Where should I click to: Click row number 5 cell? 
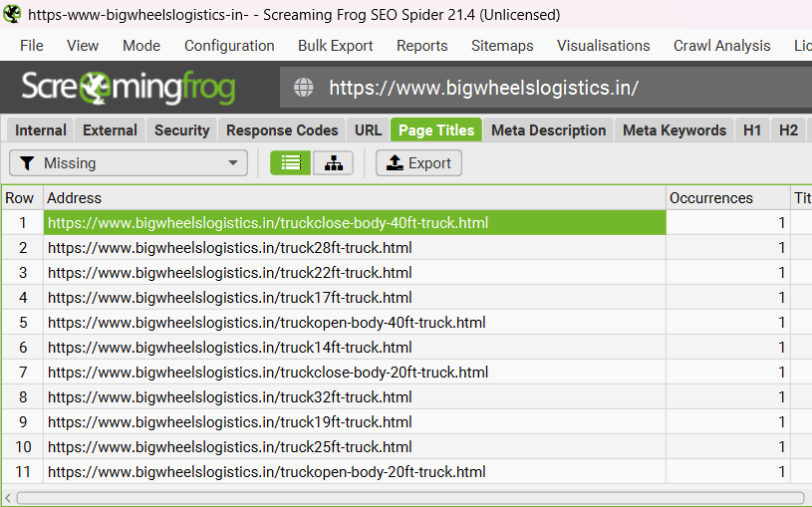23,322
